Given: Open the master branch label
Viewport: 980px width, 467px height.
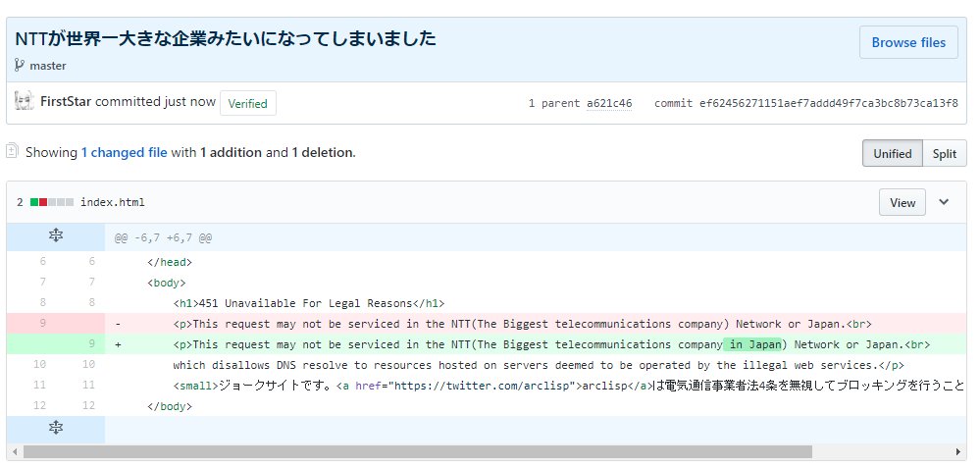Looking at the screenshot, I should pyautogui.click(x=47, y=66).
